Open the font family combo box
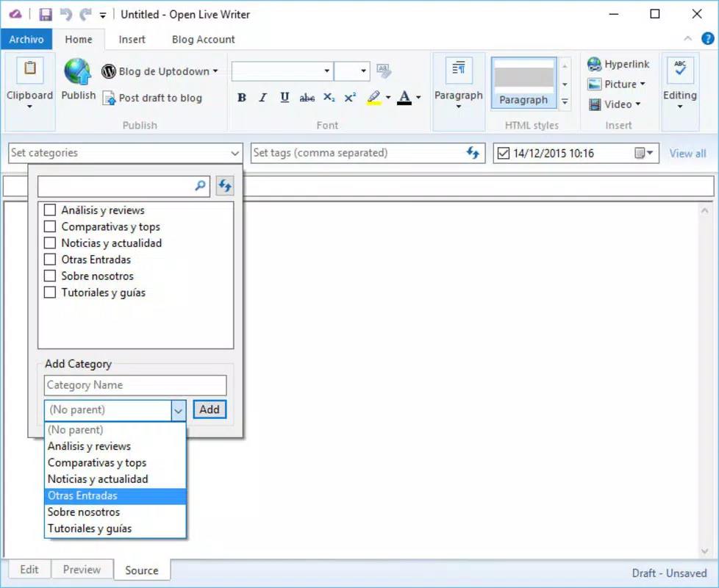 (x=282, y=71)
